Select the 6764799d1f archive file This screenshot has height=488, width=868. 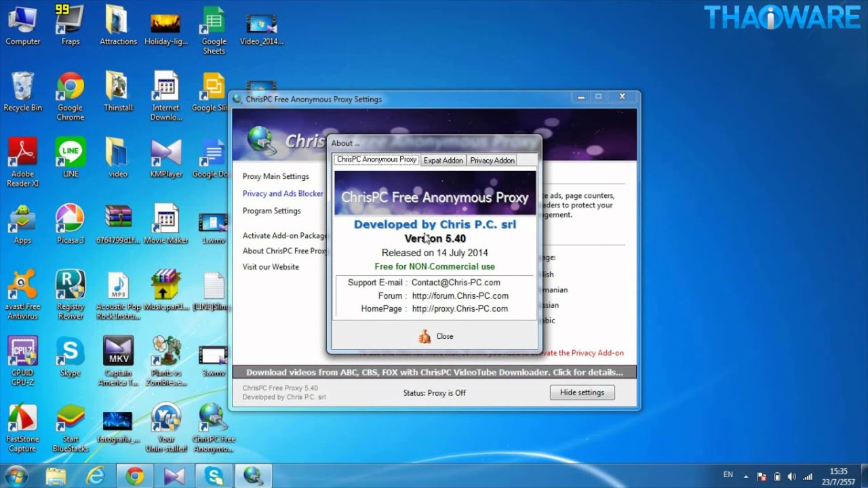pos(118,224)
